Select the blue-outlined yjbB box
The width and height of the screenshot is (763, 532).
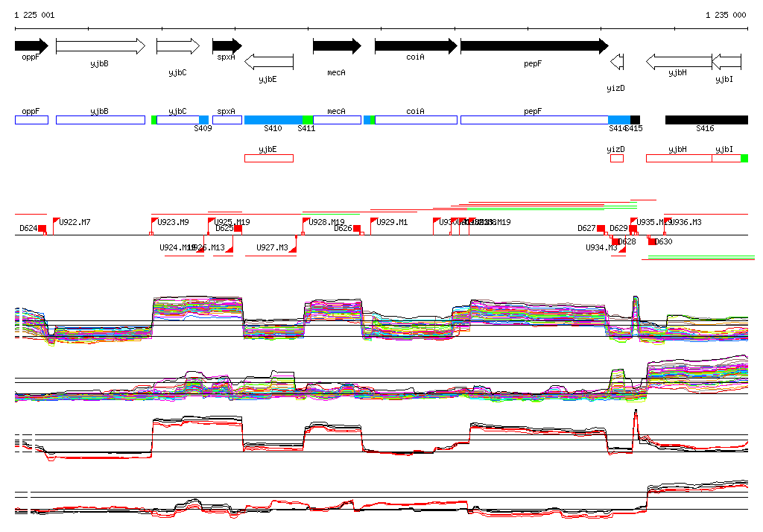click(x=101, y=120)
